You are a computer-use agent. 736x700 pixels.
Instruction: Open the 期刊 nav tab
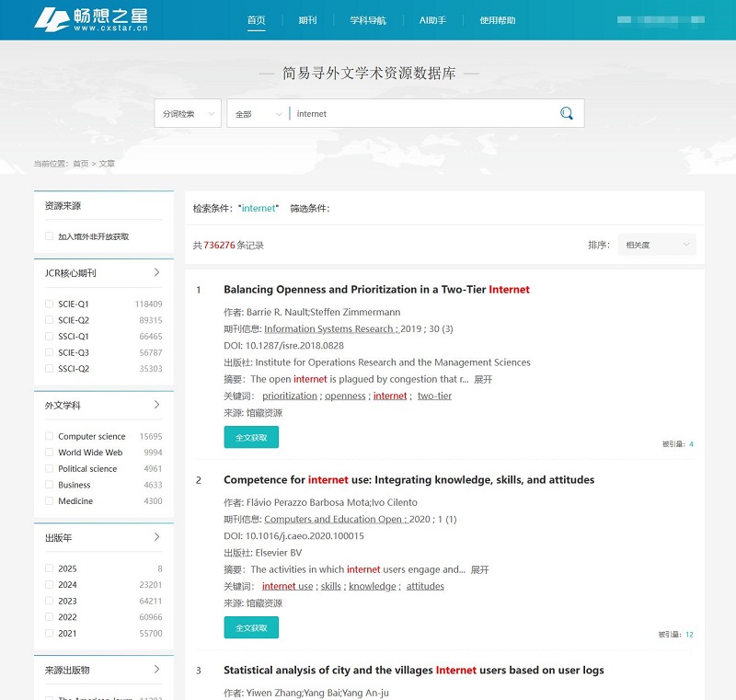tap(307, 20)
